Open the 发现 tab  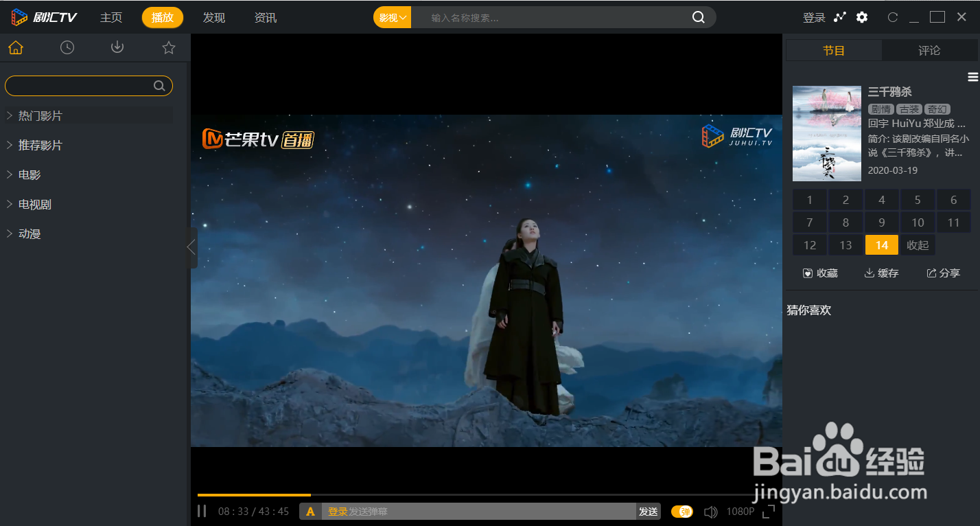tap(214, 17)
